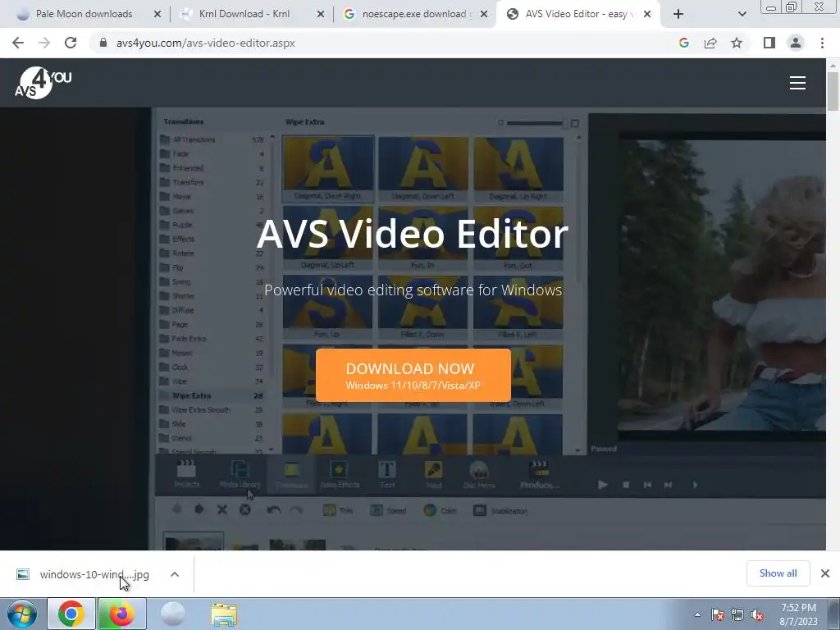Open File Explorer from the taskbar
The height and width of the screenshot is (630, 840).
coord(223,615)
